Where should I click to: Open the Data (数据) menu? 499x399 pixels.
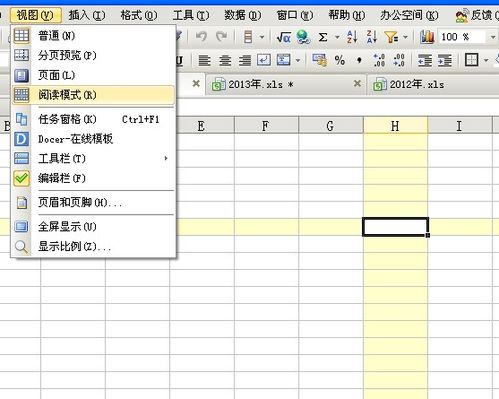click(x=243, y=15)
